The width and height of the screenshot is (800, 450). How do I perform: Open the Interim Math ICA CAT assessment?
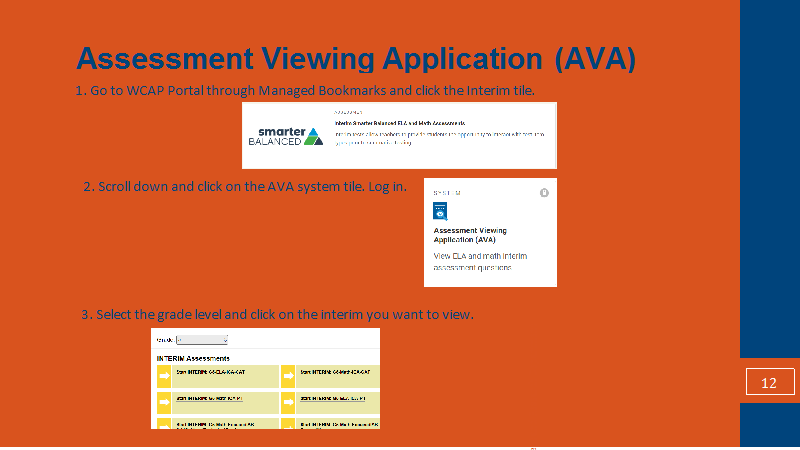pyautogui.click(x=335, y=372)
